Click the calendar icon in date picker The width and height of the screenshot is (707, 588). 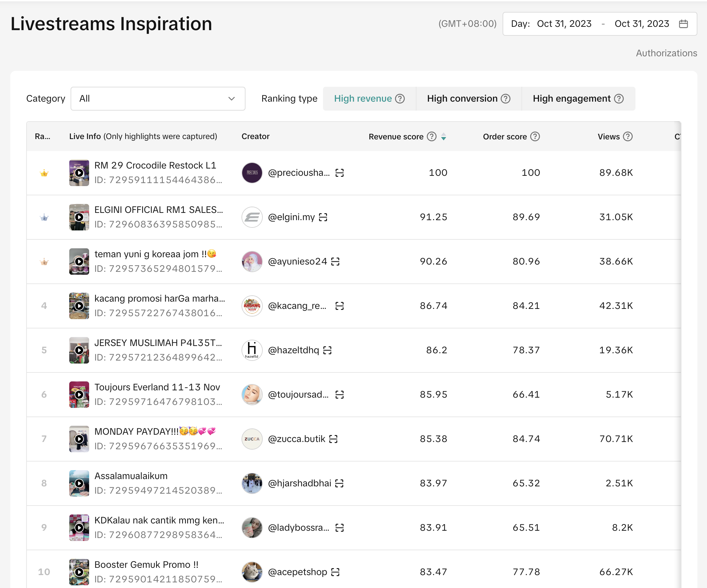683,24
